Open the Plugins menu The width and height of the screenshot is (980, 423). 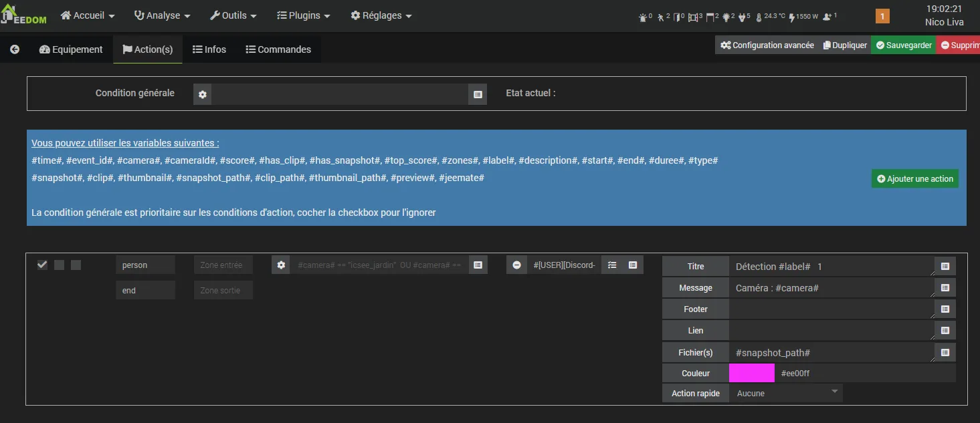[x=304, y=15]
